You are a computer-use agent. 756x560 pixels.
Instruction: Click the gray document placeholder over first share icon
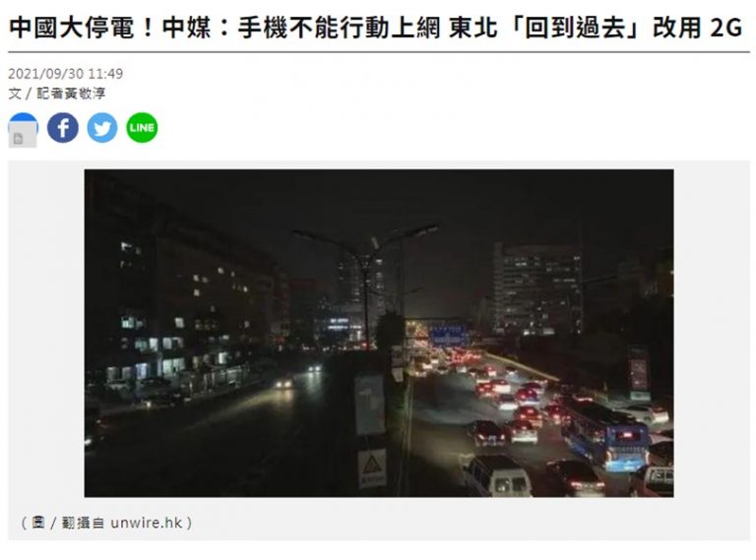19,139
